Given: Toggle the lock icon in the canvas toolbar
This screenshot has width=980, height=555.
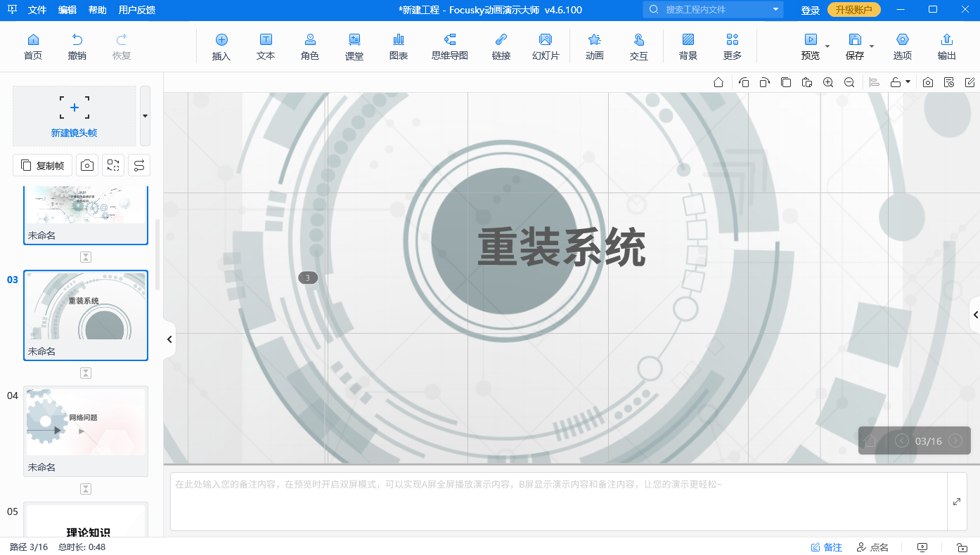Looking at the screenshot, I should [x=896, y=82].
